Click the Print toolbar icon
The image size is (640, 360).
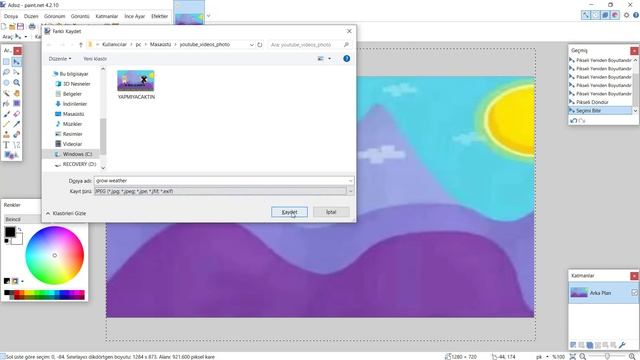point(32,27)
